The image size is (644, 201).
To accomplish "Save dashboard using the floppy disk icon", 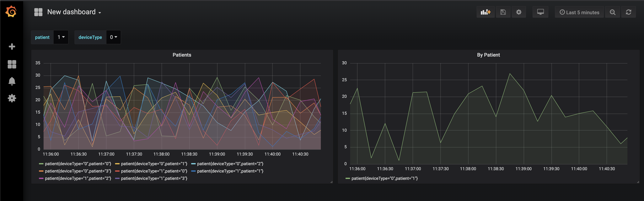I will pos(503,12).
